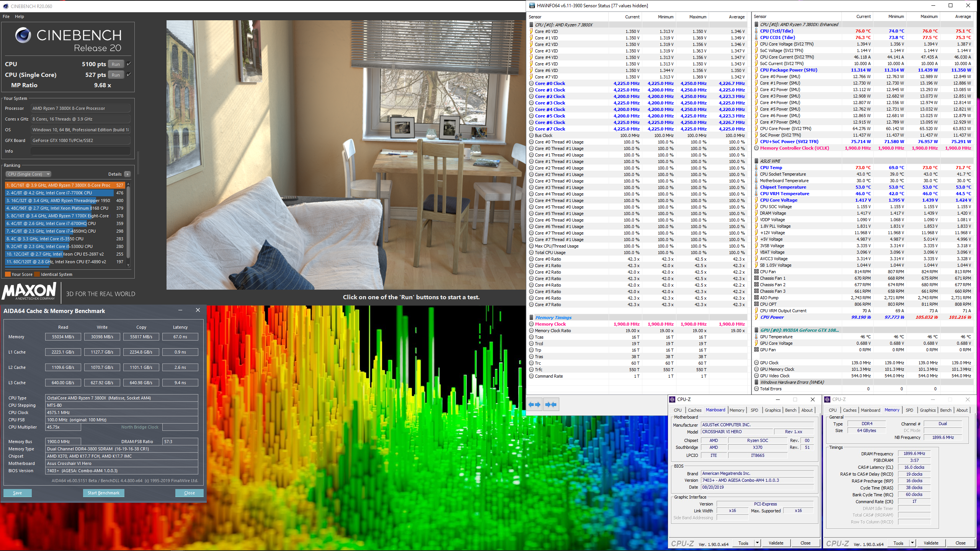The height and width of the screenshot is (551, 980).
Task: Click HWiNFO collapse columns arrows icon
Action: tap(551, 404)
